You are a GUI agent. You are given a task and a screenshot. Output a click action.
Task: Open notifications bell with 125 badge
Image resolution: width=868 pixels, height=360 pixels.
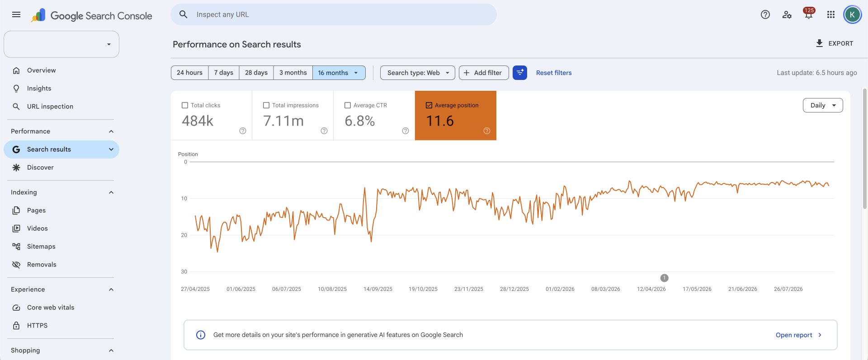[809, 14]
